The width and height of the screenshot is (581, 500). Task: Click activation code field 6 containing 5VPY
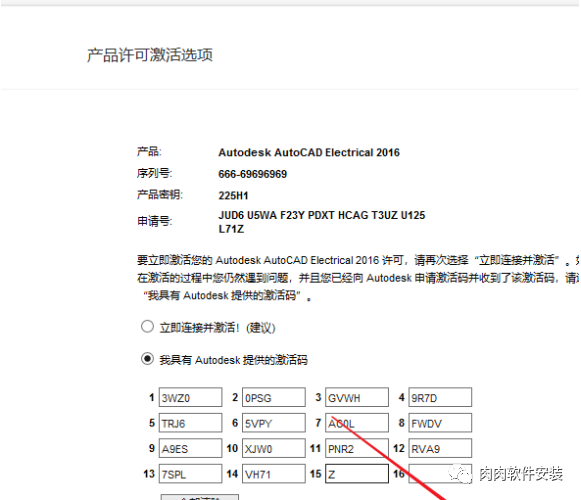coord(274,423)
